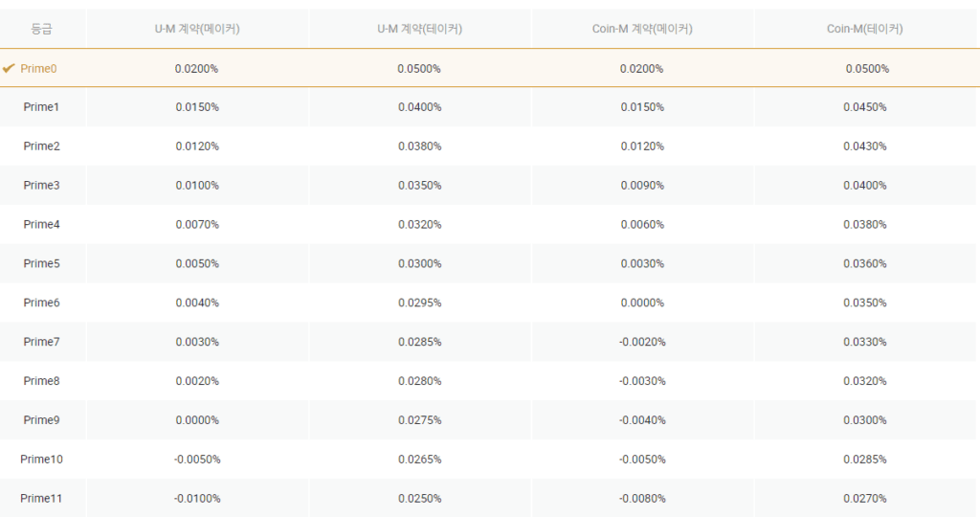Click the Prime8 tier label
Screen dimensions: 980x517
(x=41, y=381)
